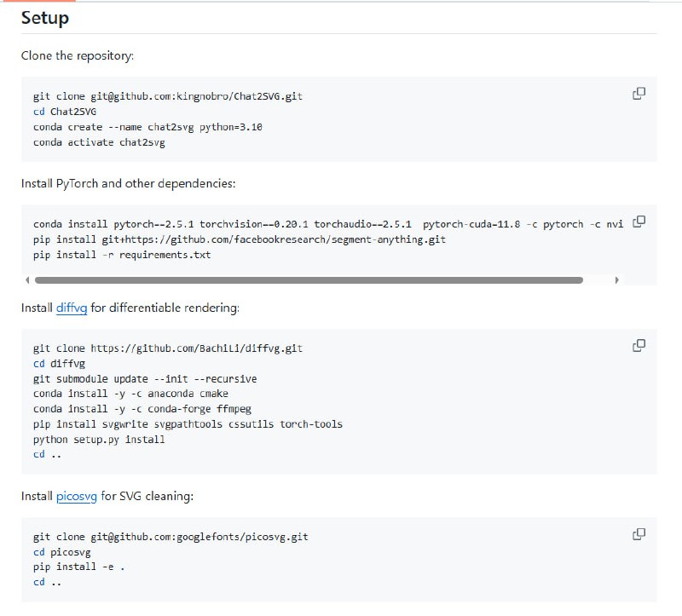Image resolution: width=682 pixels, height=616 pixels.
Task: Click the horizontal scrollbar thumb in PyTorch block
Action: tap(309, 279)
